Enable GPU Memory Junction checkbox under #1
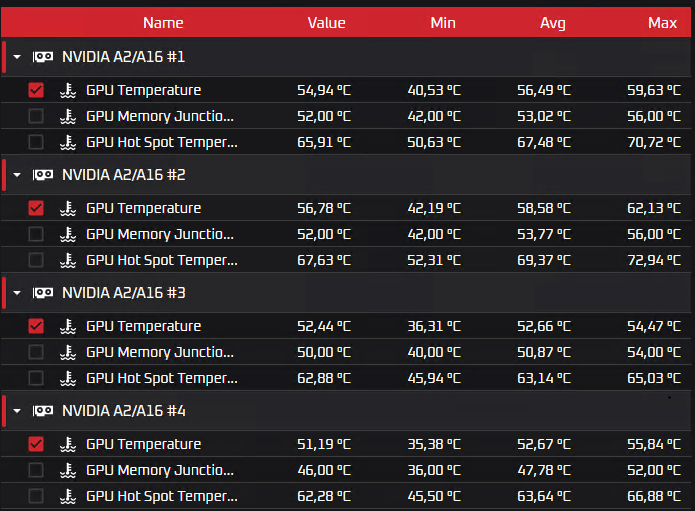695x511 pixels. point(36,116)
